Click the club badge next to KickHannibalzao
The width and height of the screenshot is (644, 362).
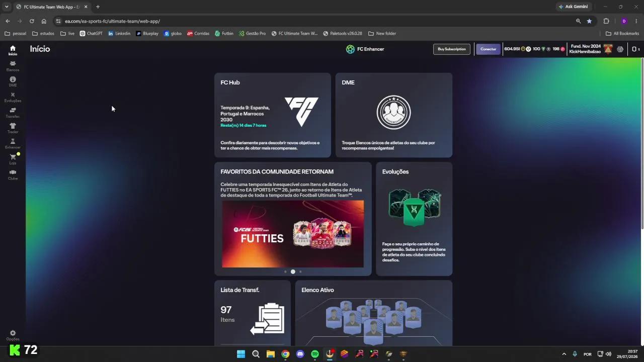[608, 49]
